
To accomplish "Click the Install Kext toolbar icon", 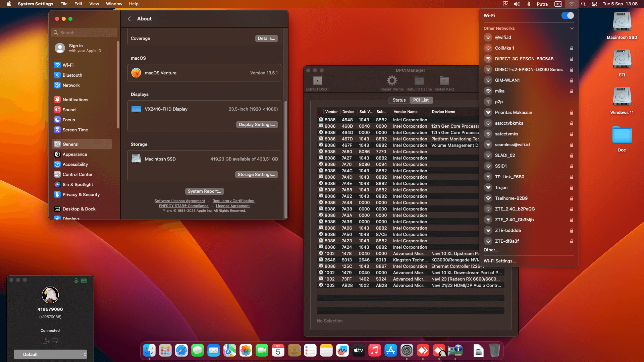I will (x=444, y=81).
